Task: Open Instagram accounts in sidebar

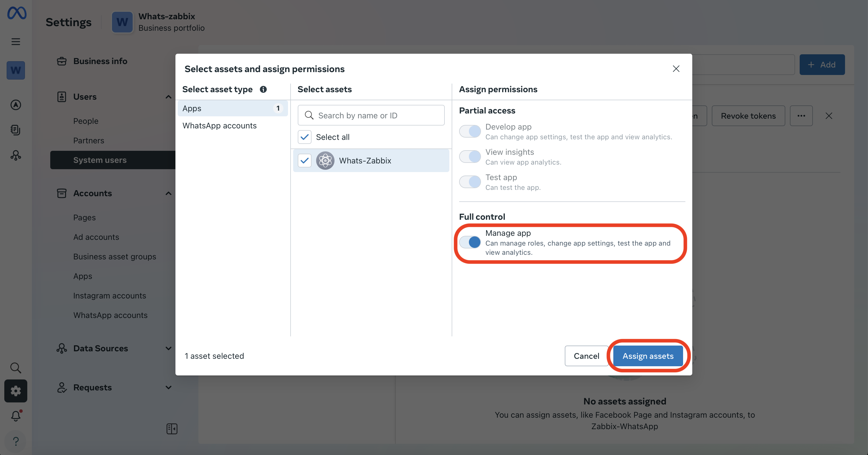Action: point(109,296)
